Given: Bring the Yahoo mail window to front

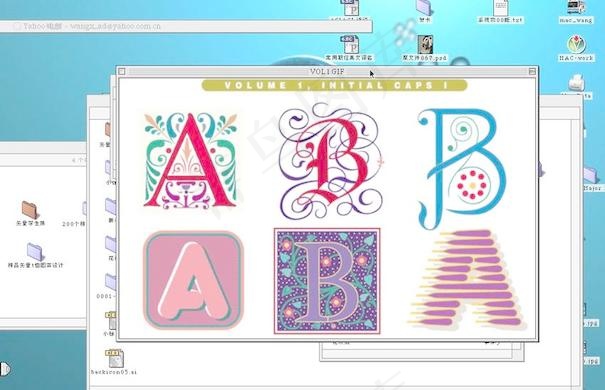Looking at the screenshot, I should coord(186,26).
